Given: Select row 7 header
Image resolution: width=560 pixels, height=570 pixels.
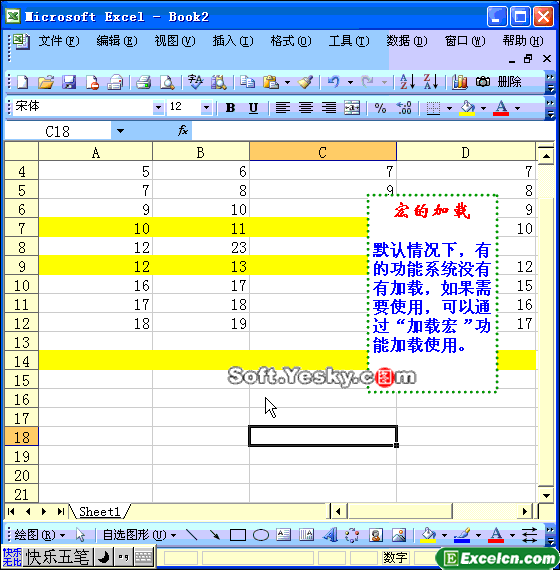Looking at the screenshot, I should [21, 228].
